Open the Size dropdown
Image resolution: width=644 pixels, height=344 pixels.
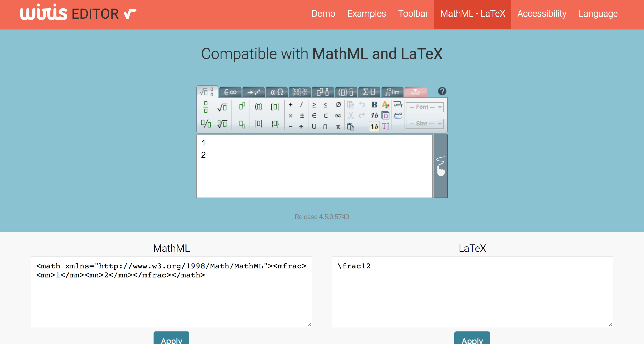(425, 124)
